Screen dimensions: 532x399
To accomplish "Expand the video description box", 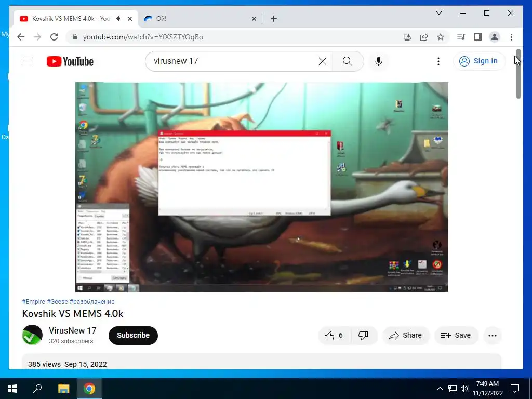I will 262,362.
